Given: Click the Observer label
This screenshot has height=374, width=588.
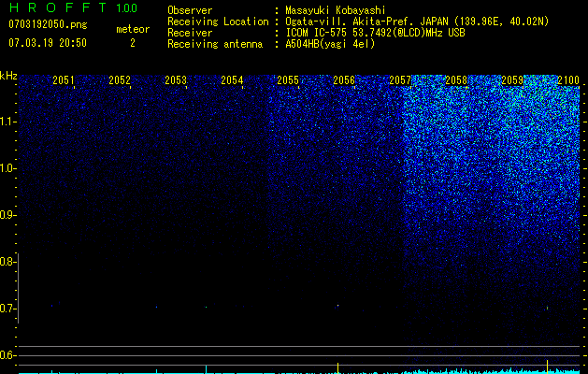Looking at the screenshot, I should pyautogui.click(x=190, y=10).
